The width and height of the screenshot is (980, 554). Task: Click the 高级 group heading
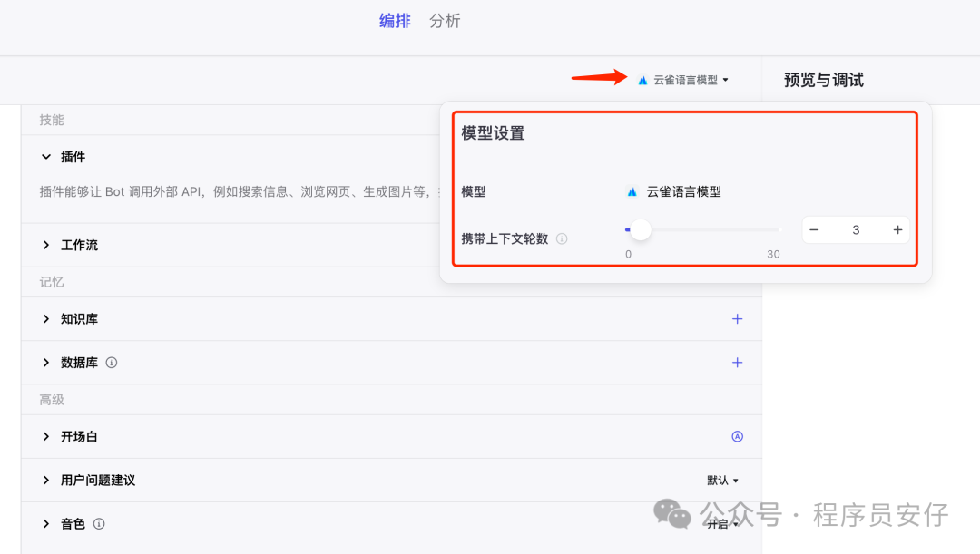52,400
